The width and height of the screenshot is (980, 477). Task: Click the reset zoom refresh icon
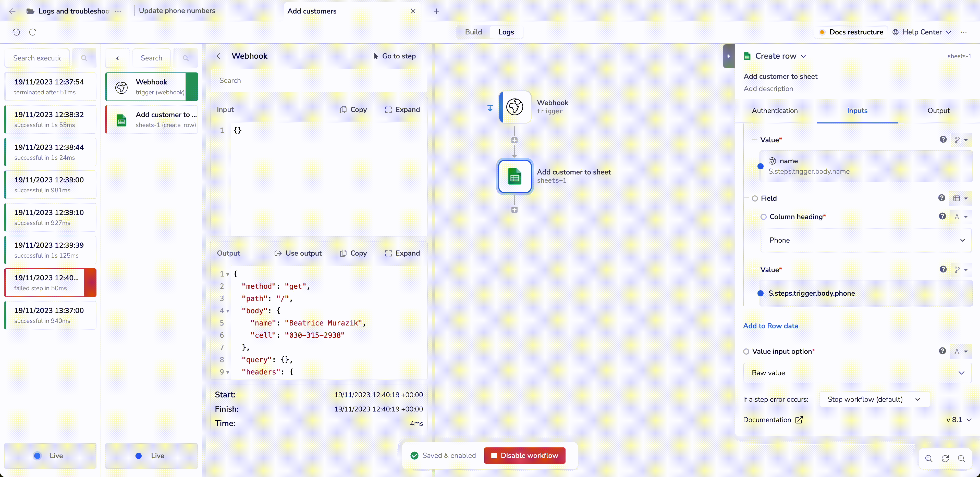click(x=945, y=458)
